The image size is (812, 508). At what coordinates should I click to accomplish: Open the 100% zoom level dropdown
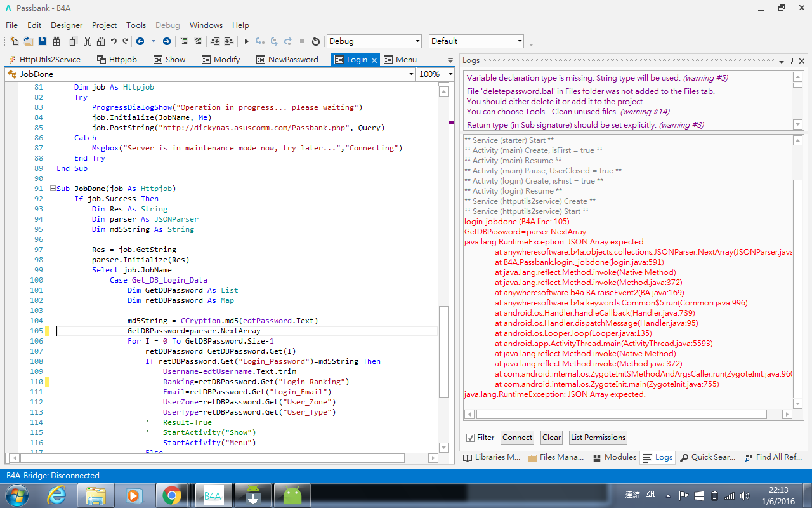(450, 74)
